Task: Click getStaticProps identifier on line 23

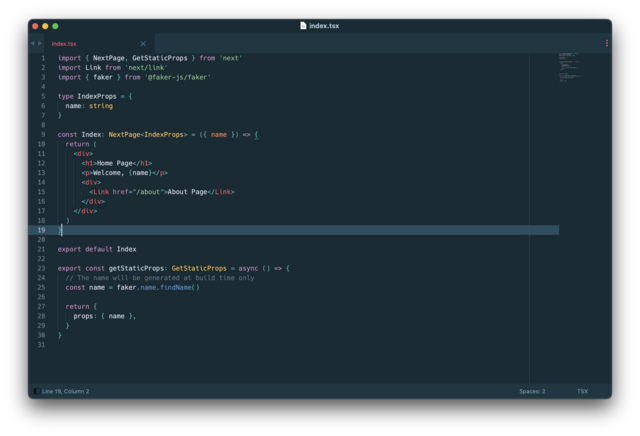Action: coord(136,268)
